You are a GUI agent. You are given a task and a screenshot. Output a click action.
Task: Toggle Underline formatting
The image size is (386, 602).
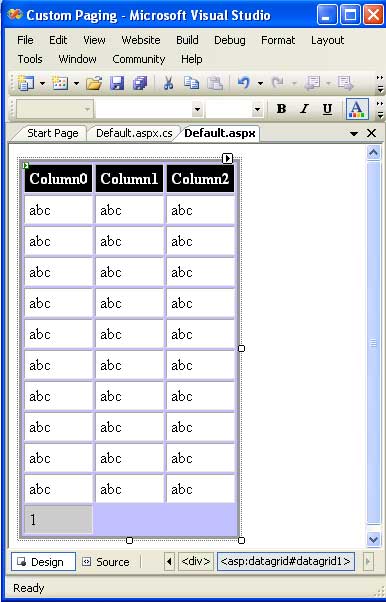click(327, 109)
